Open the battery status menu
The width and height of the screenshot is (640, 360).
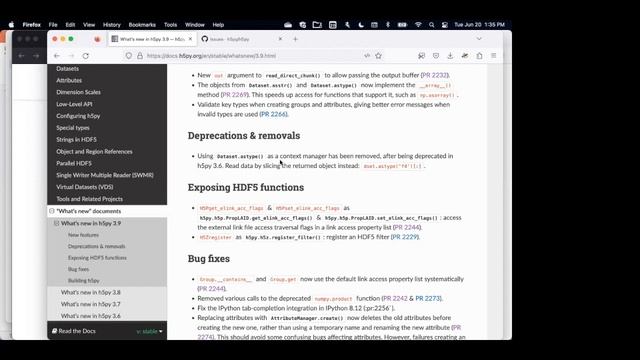[x=402, y=25]
